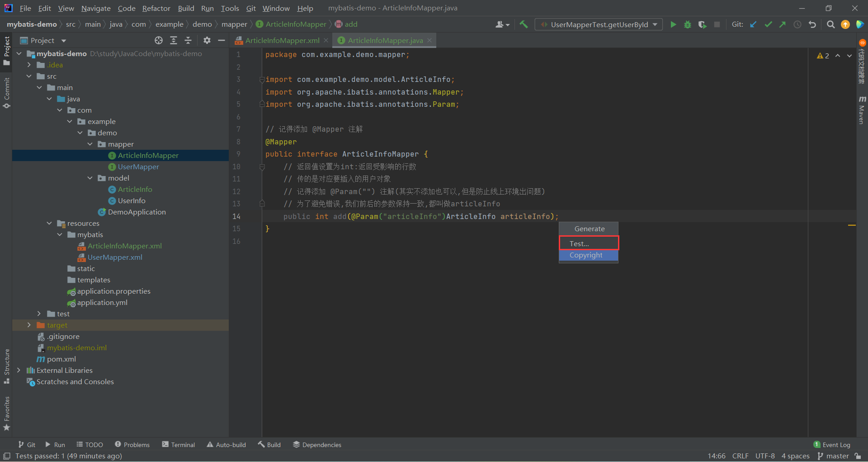This screenshot has width=868, height=462.
Task: Open Auto-build tool window
Action: [x=226, y=445]
